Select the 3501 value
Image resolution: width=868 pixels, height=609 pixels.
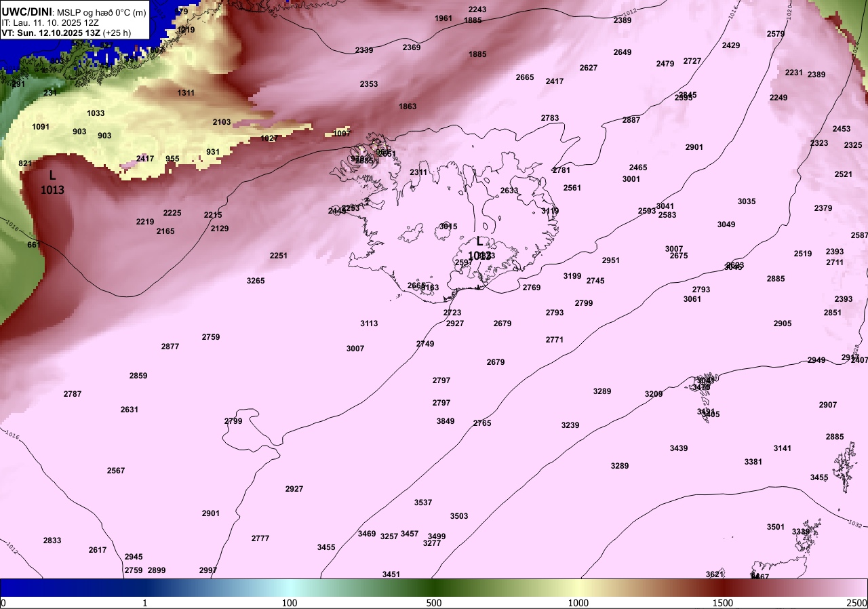(776, 527)
